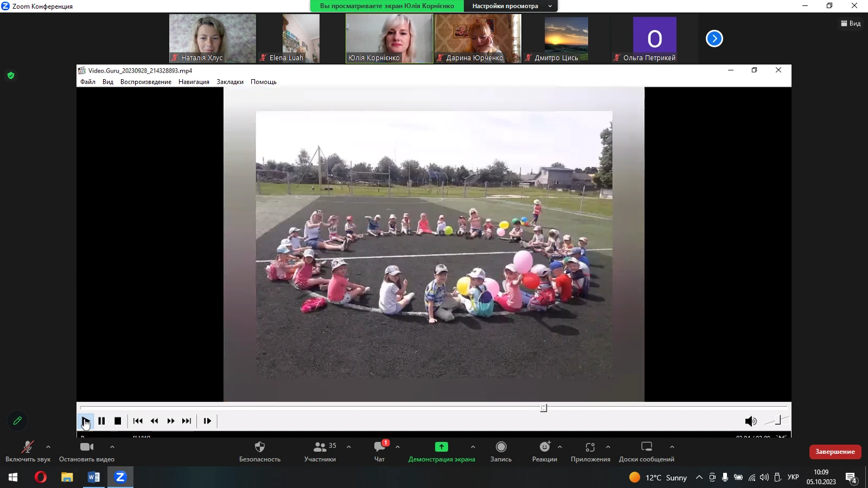
Task: Open the green pencil annotation tool
Action: click(17, 421)
